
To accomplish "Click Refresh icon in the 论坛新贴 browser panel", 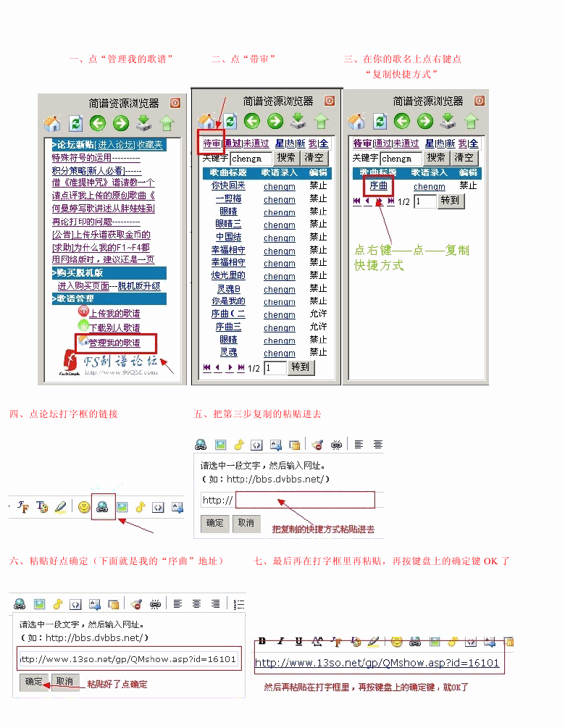I will [x=75, y=123].
